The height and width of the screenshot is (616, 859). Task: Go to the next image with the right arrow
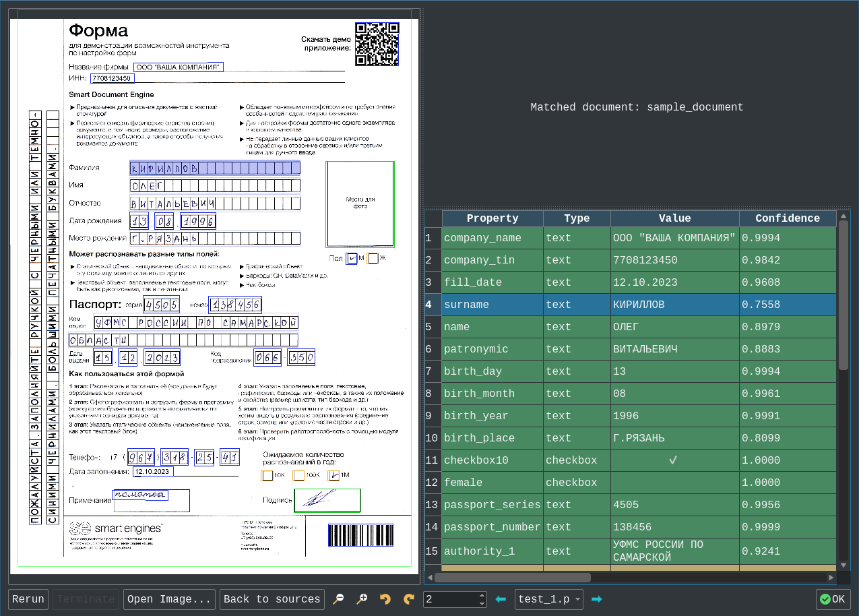596,599
